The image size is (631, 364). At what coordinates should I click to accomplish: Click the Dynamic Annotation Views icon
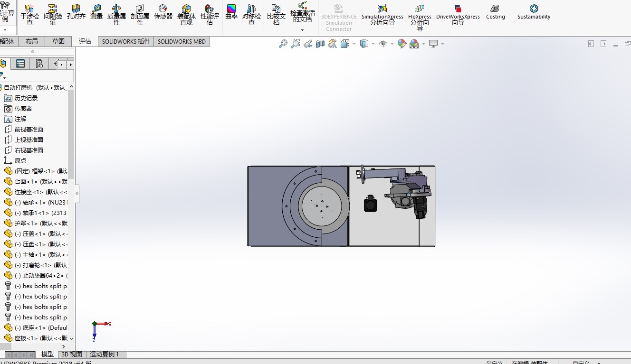tap(333, 44)
